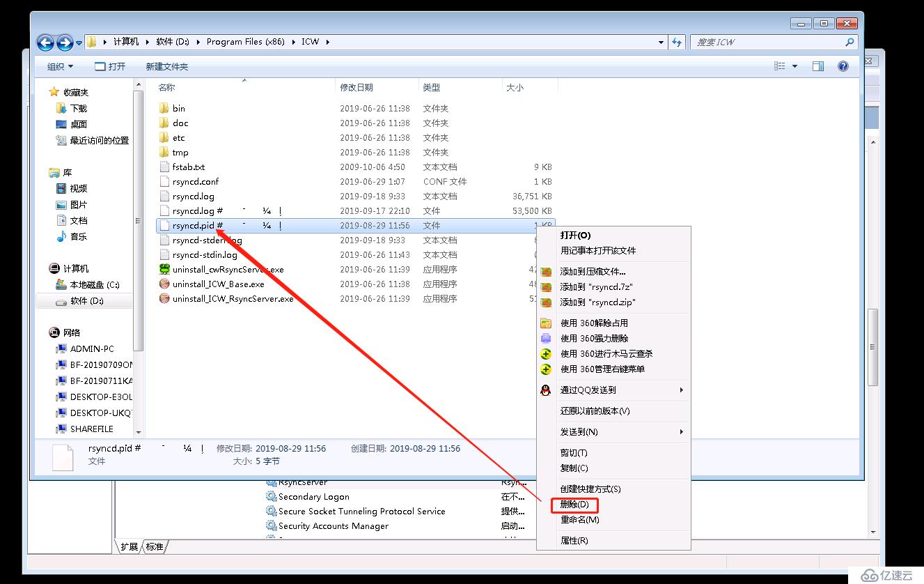Click the Secondary Logon service gear icon
This screenshot has height=584, width=924.
(271, 496)
